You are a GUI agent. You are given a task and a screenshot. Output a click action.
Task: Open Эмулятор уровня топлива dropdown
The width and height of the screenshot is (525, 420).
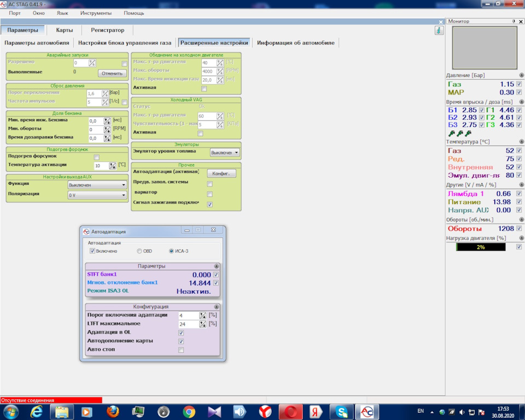(x=225, y=153)
